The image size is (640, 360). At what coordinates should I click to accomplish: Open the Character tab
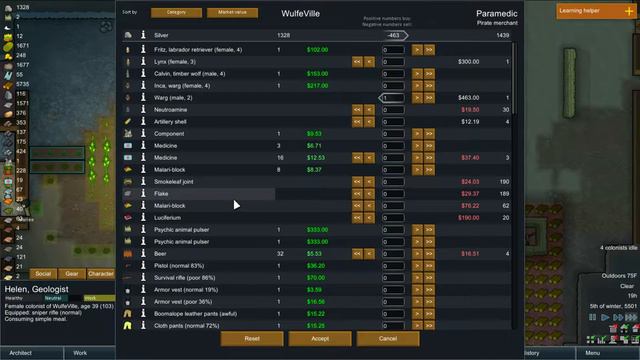click(101, 274)
